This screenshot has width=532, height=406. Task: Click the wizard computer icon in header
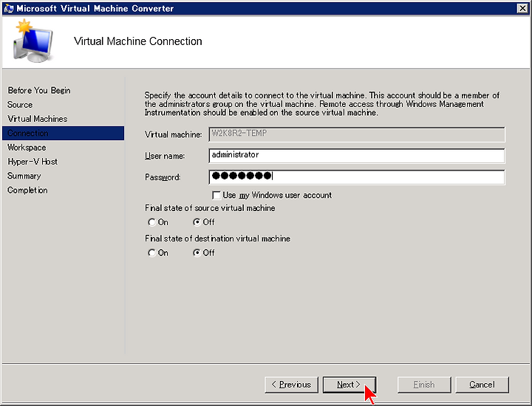coord(33,41)
